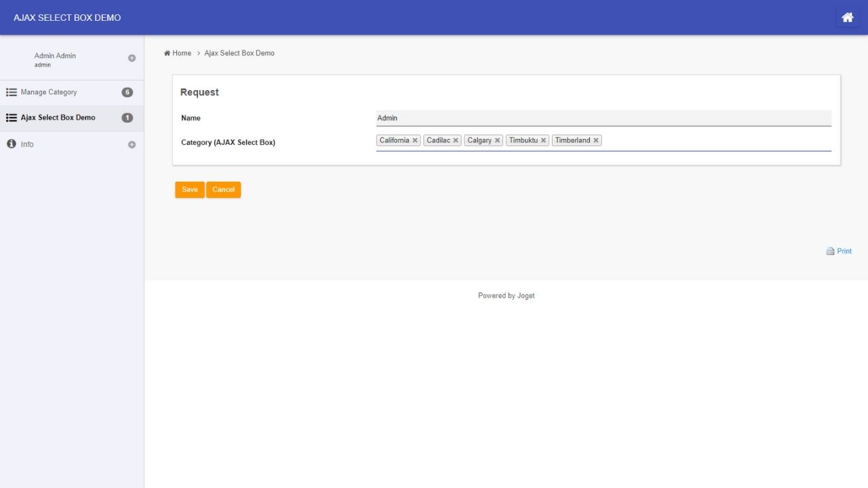
Task: Click the Info icon in the sidebar
Action: click(x=11, y=144)
